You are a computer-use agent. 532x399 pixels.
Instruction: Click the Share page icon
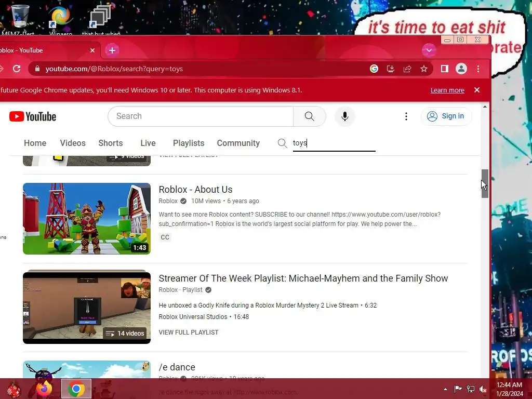407,69
